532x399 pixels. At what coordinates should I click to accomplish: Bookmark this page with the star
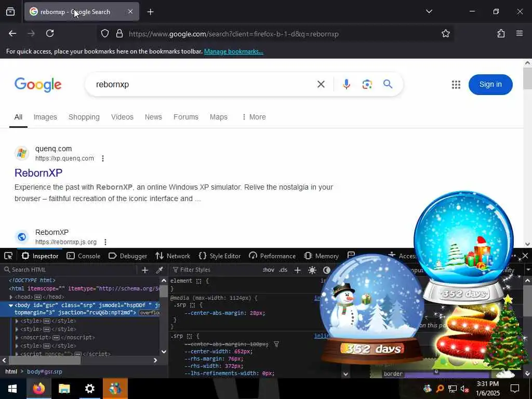(445, 33)
